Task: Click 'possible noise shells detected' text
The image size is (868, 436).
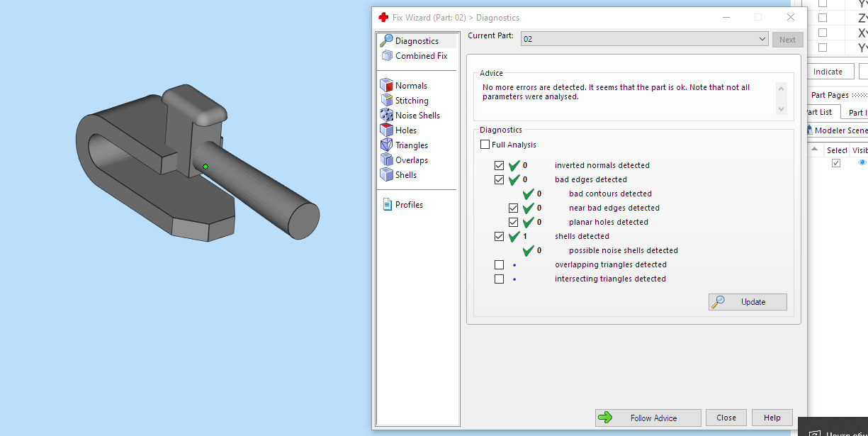Action: [623, 250]
